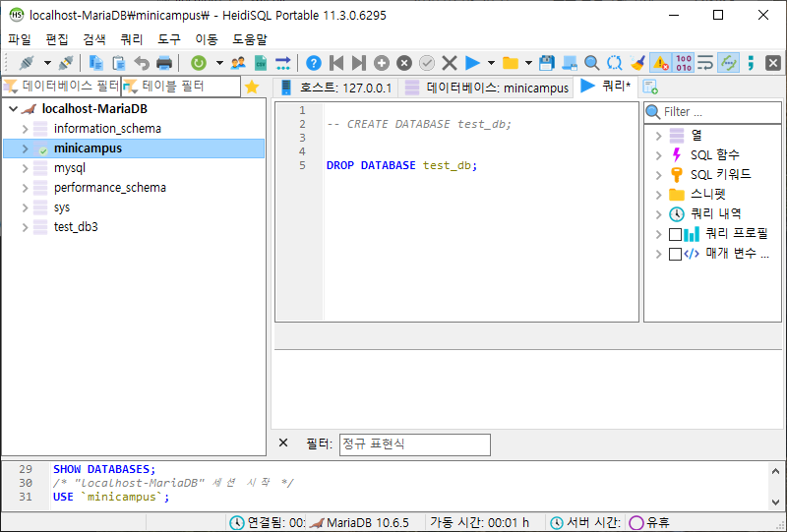This screenshot has height=532, width=787.
Task: Add a new query tab
Action: pos(650,88)
